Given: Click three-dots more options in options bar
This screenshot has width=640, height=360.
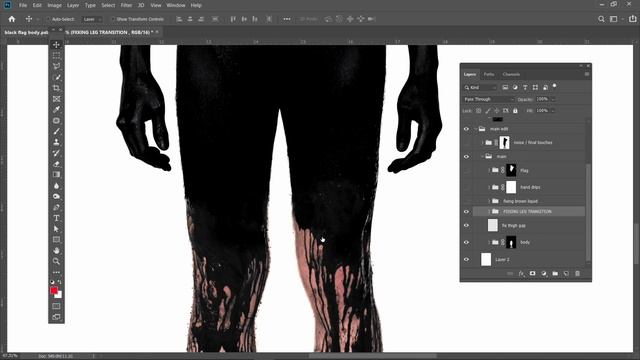Looking at the screenshot, I should 287,19.
